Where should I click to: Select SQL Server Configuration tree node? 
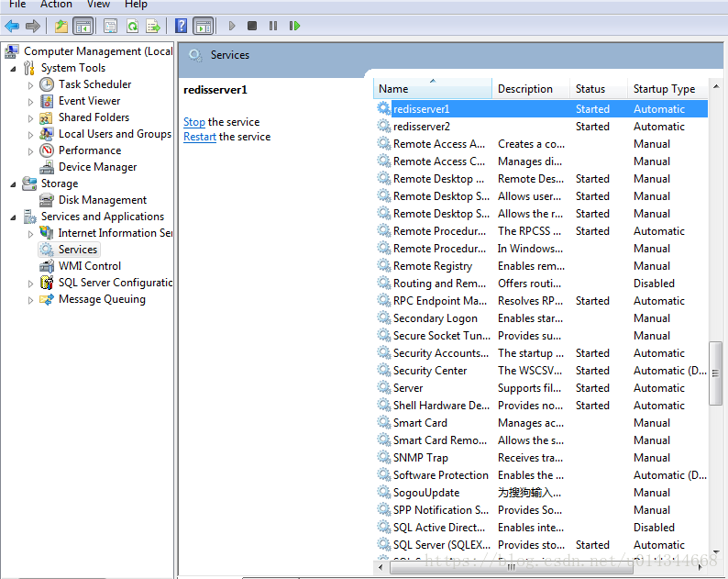[116, 283]
